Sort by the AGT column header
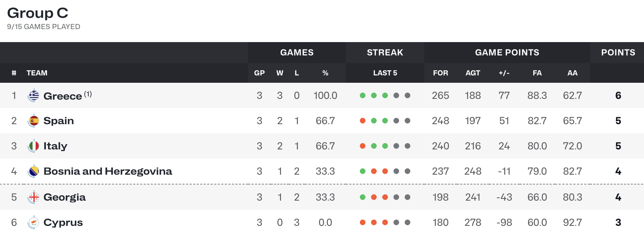This screenshot has height=235, width=644. pyautogui.click(x=473, y=73)
